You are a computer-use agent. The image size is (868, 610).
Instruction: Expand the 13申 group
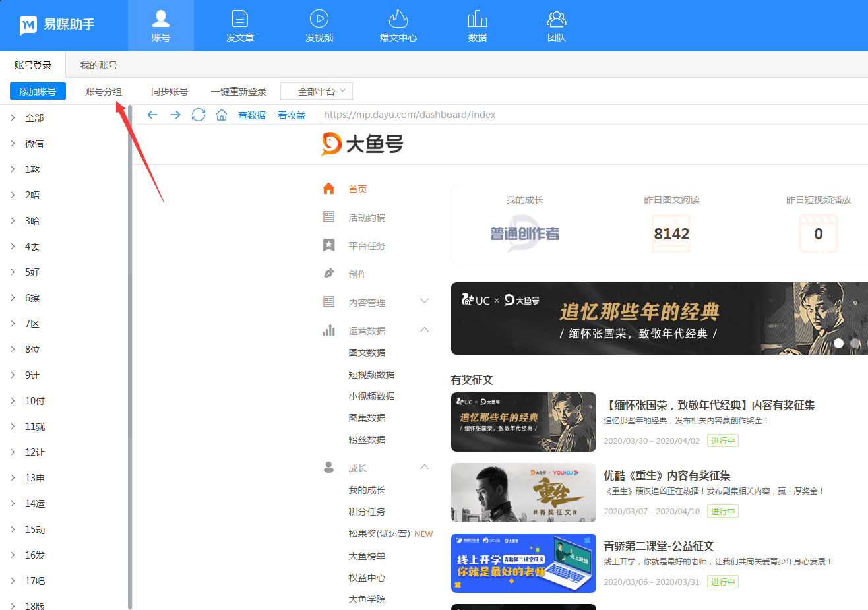[13, 478]
